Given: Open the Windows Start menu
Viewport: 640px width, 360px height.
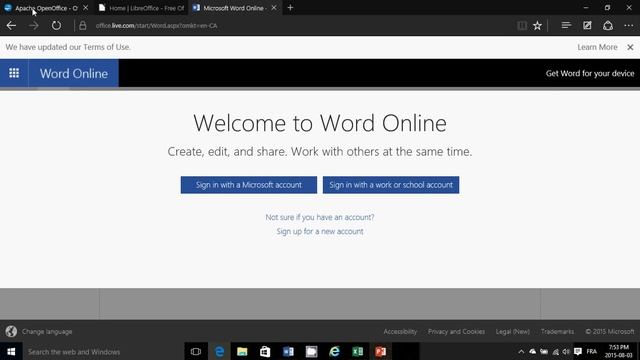Looking at the screenshot, I should (x=11, y=351).
